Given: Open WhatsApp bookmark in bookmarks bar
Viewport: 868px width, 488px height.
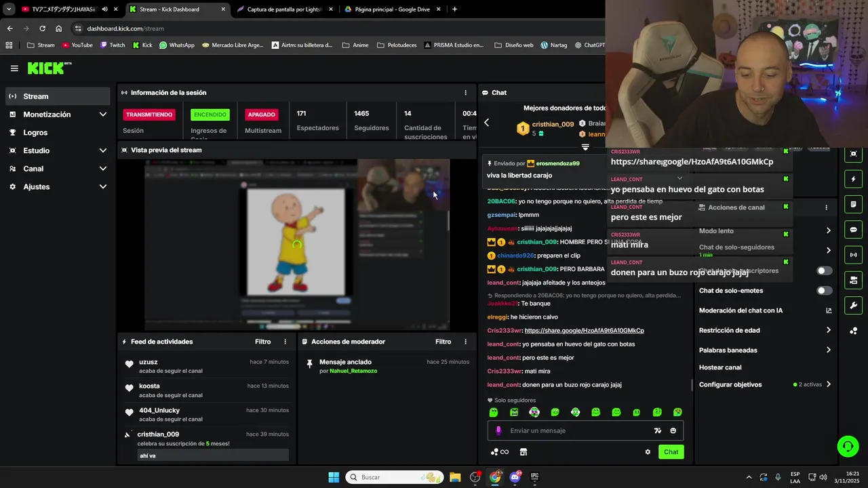Looking at the screenshot, I should [177, 45].
